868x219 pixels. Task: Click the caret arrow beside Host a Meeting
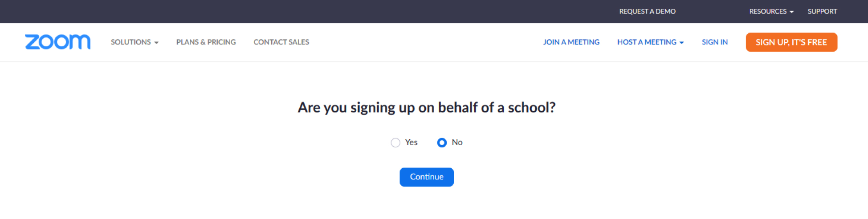pos(681,43)
